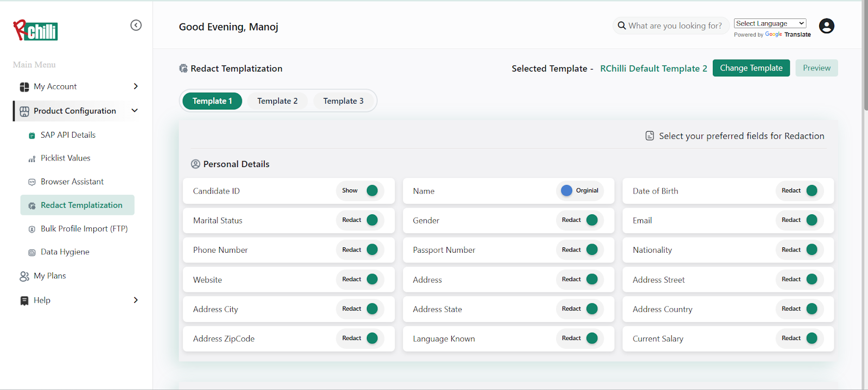Viewport: 868px width, 390px height.
Task: Click the Change Template button
Action: pyautogui.click(x=751, y=68)
